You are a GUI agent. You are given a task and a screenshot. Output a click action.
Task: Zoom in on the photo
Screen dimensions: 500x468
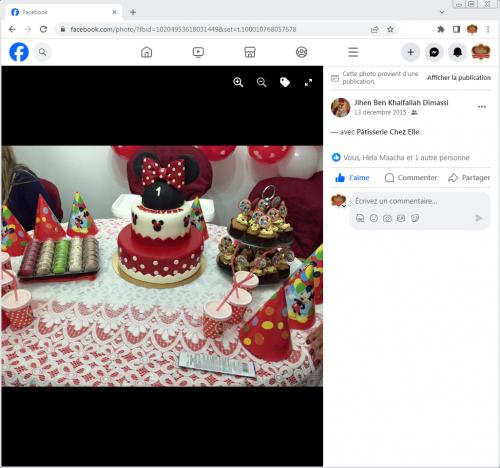pos(238,82)
